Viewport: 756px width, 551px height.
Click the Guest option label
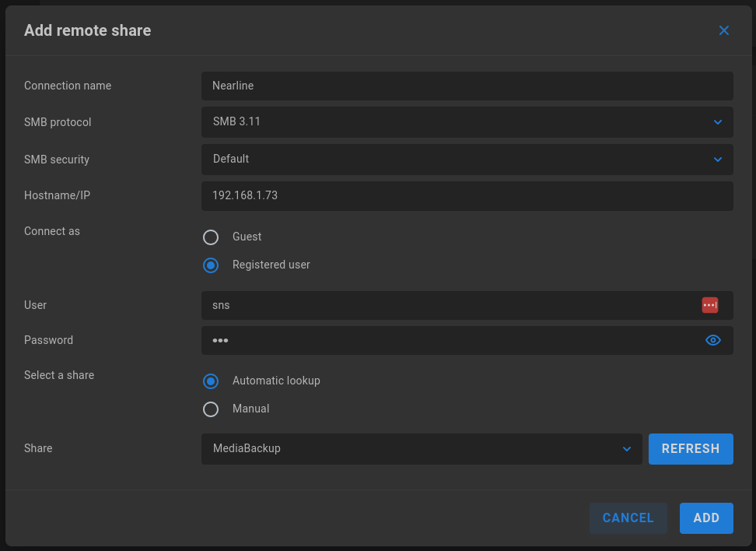tap(247, 237)
